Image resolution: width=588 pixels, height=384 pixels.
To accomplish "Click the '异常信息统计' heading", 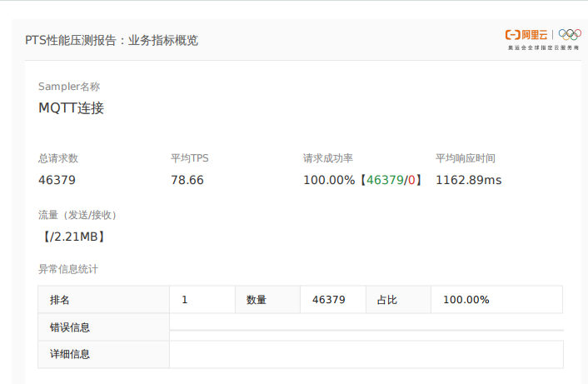I will click(67, 269).
